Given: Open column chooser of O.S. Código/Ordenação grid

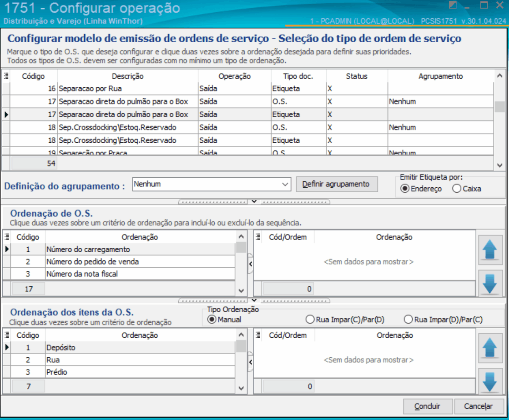Looking at the screenshot, I should [x=7, y=237].
